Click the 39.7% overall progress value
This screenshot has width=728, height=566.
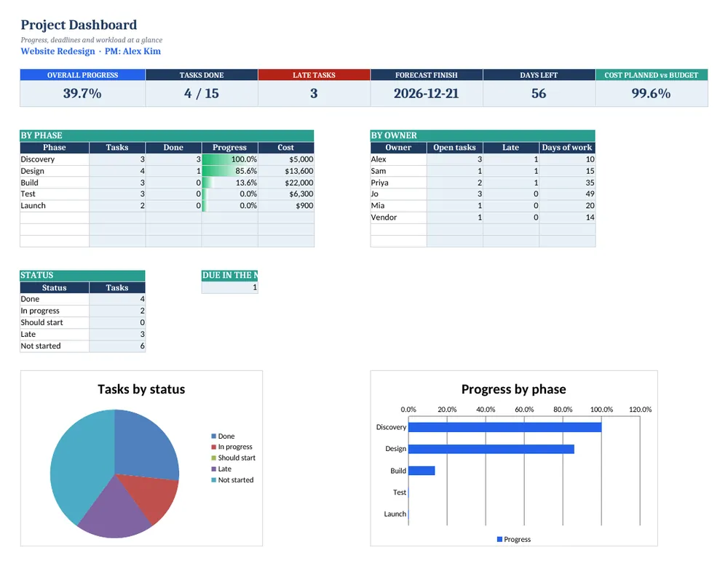(82, 93)
